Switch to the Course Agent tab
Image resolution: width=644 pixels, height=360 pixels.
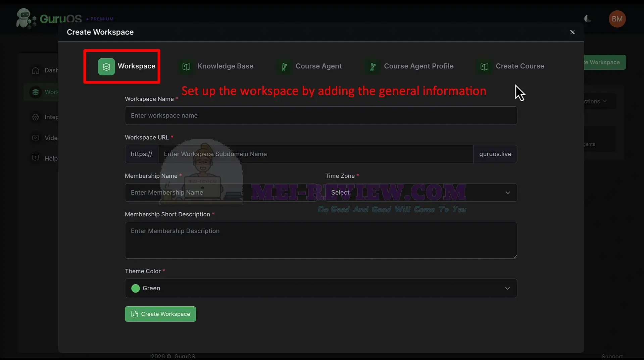pyautogui.click(x=309, y=66)
